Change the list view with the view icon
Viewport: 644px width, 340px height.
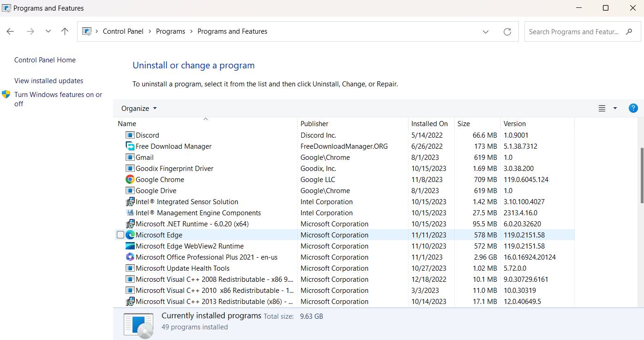[x=602, y=108]
